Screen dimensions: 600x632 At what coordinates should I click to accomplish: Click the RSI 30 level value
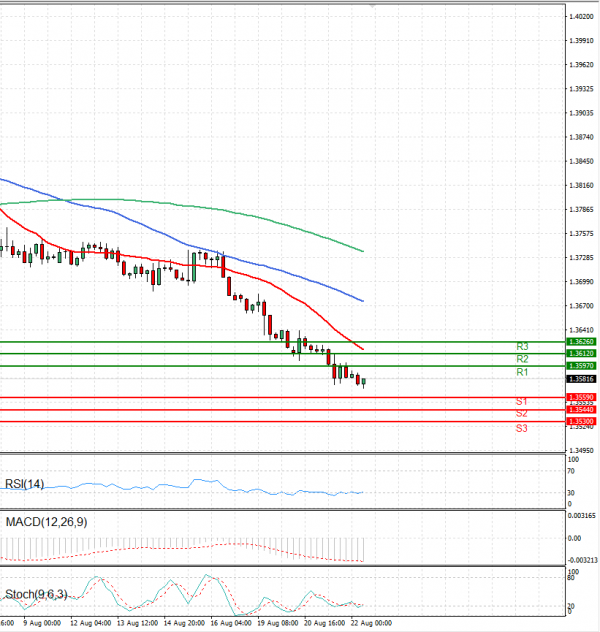571,493
